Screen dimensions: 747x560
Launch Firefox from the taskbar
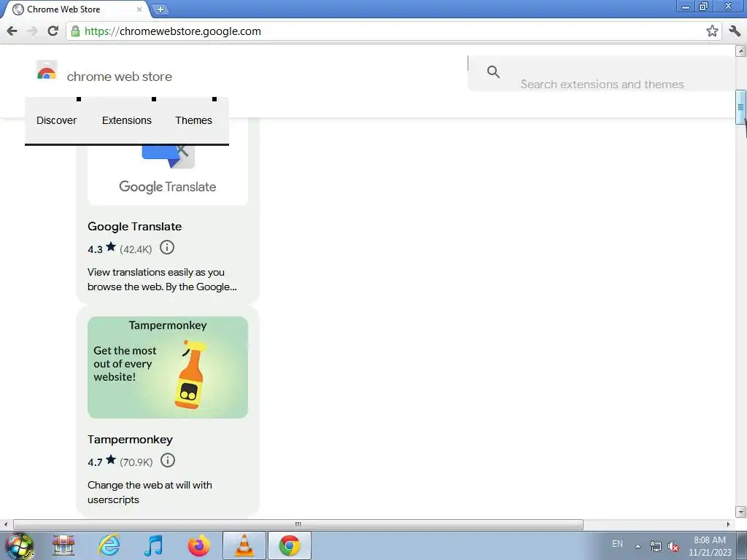pyautogui.click(x=198, y=545)
